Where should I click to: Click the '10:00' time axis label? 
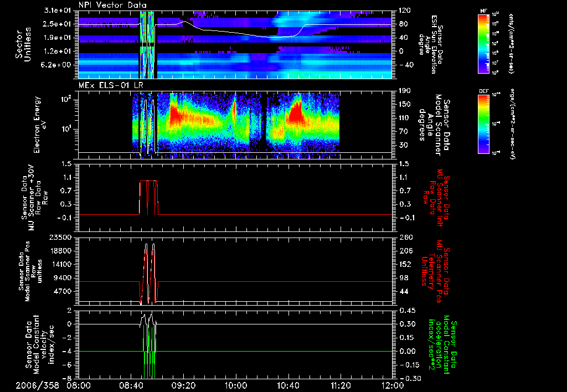coord(235,385)
